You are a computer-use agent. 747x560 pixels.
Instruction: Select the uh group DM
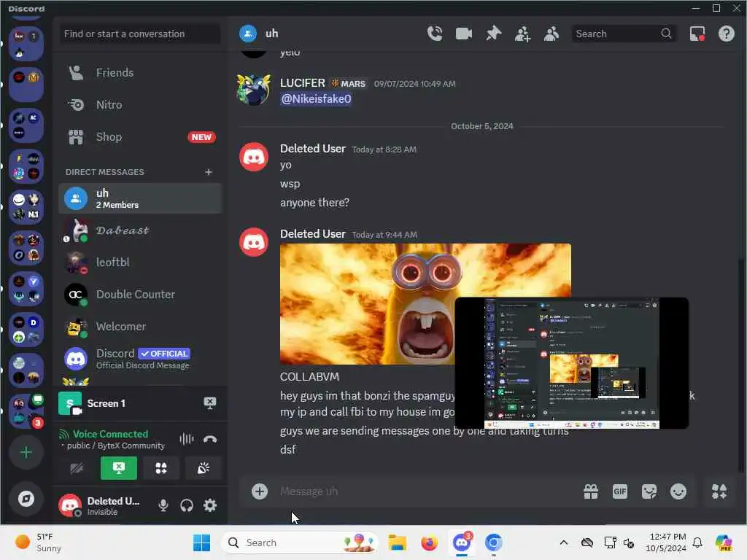tap(140, 198)
